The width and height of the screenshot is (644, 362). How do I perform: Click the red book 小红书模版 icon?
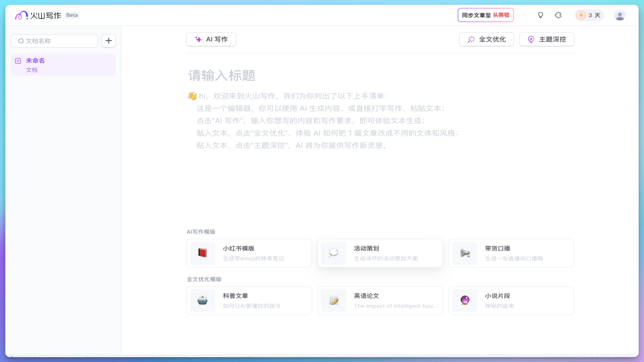pyautogui.click(x=202, y=253)
